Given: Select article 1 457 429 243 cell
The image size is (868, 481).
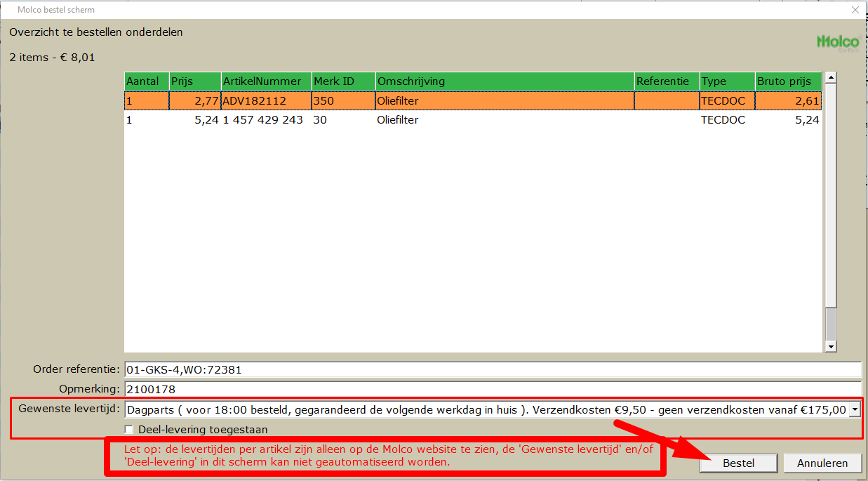Looking at the screenshot, I should pos(266,120).
